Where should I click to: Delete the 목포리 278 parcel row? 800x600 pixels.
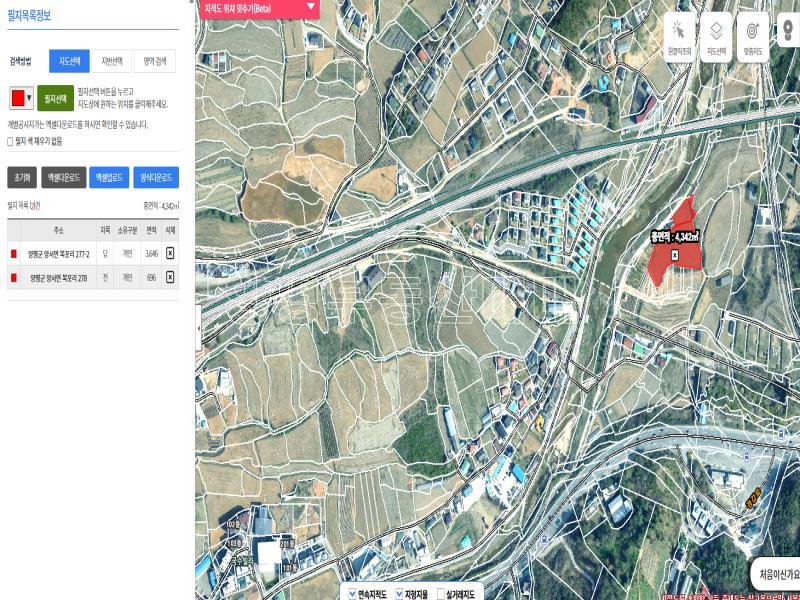click(x=170, y=279)
